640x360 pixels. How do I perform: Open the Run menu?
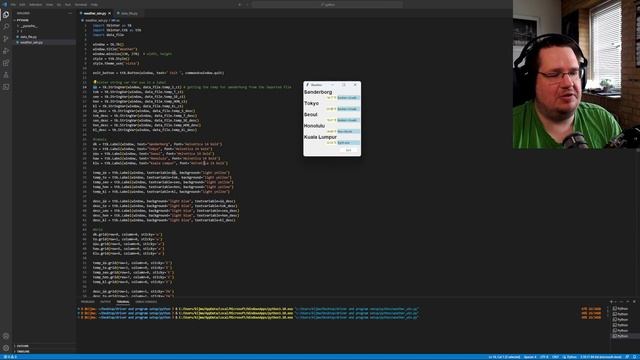[68, 4]
